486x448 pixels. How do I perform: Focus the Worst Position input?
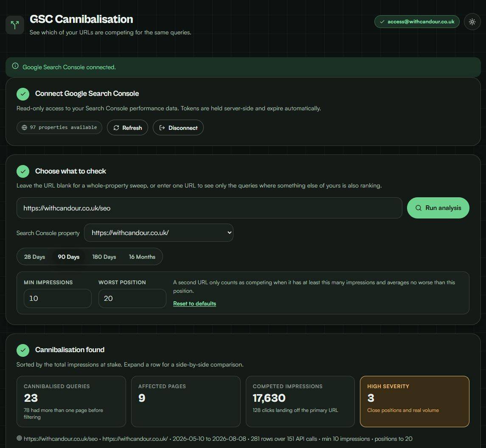click(132, 298)
